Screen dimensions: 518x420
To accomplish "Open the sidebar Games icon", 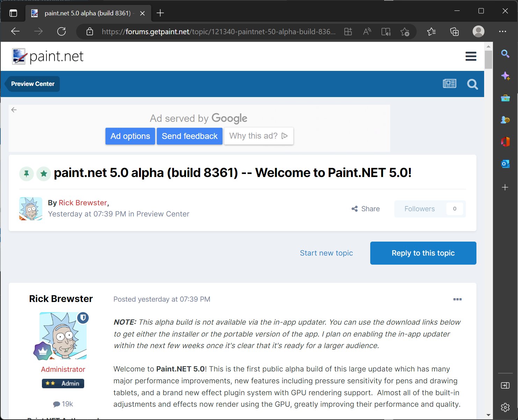I will pyautogui.click(x=505, y=120).
